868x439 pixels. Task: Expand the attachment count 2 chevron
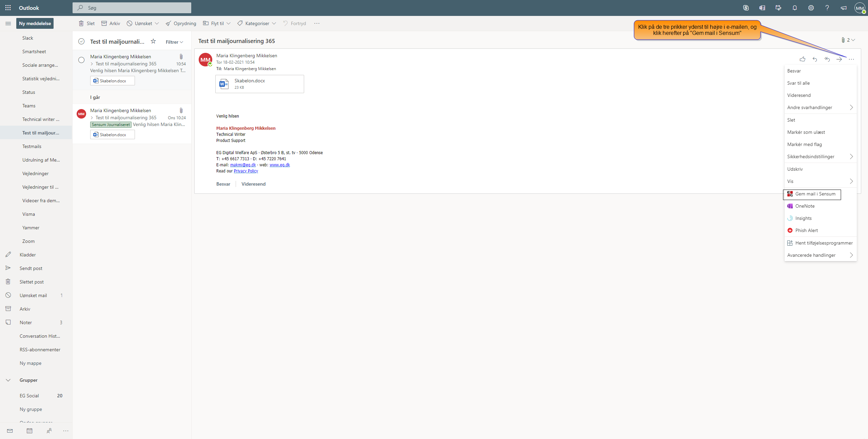[x=853, y=40]
